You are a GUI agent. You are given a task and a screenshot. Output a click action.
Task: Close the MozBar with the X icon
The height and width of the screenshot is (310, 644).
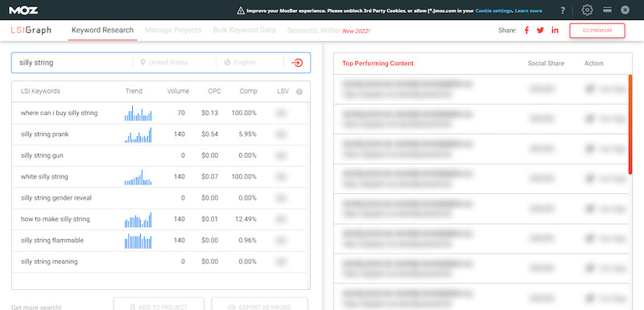click(625, 10)
